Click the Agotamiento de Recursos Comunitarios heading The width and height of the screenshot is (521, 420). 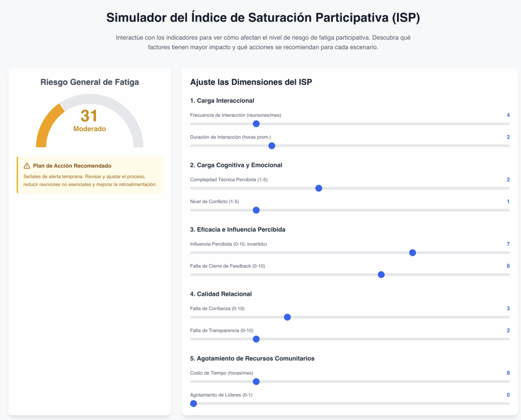point(252,358)
